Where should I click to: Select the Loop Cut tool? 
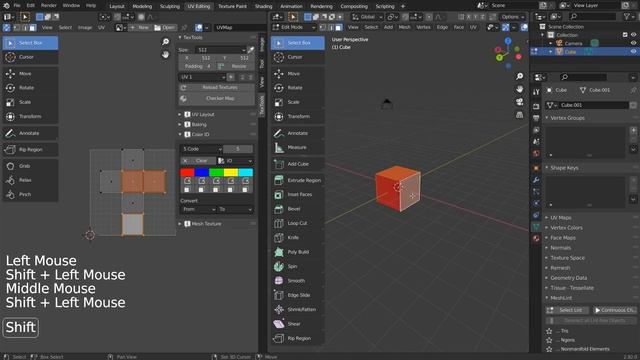(x=298, y=223)
